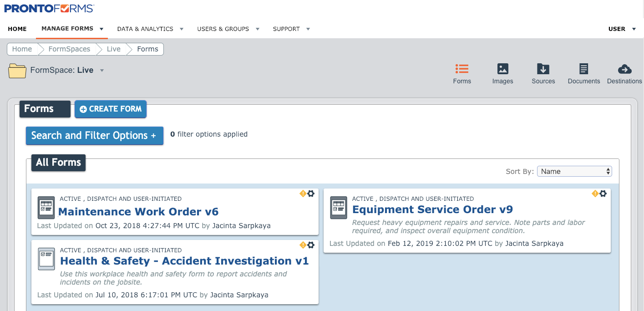Click the warning badge on Health & Safety form
The image size is (644, 311).
click(303, 245)
